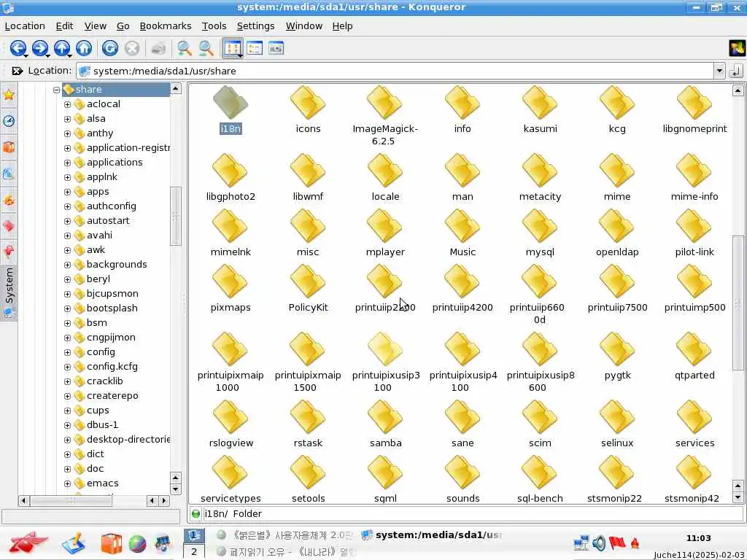The height and width of the screenshot is (560, 747).
Task: Select beryl in the folder tree
Action: tap(98, 279)
